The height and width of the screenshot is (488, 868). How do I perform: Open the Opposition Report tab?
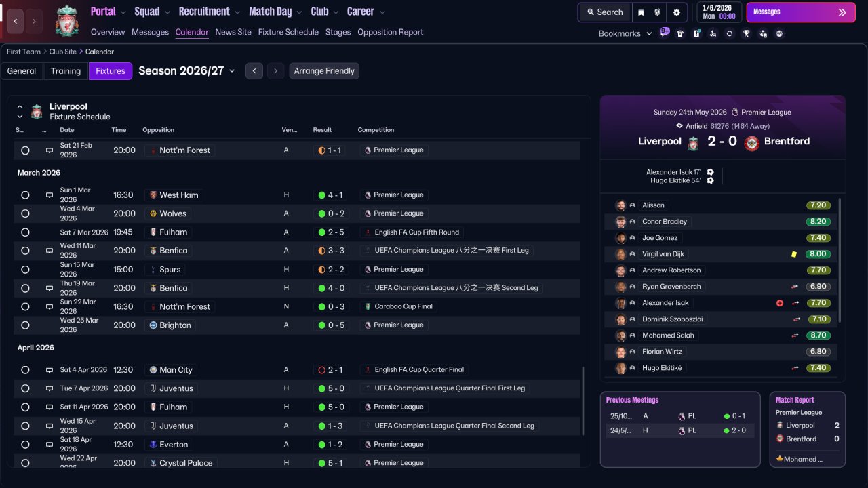[391, 32]
